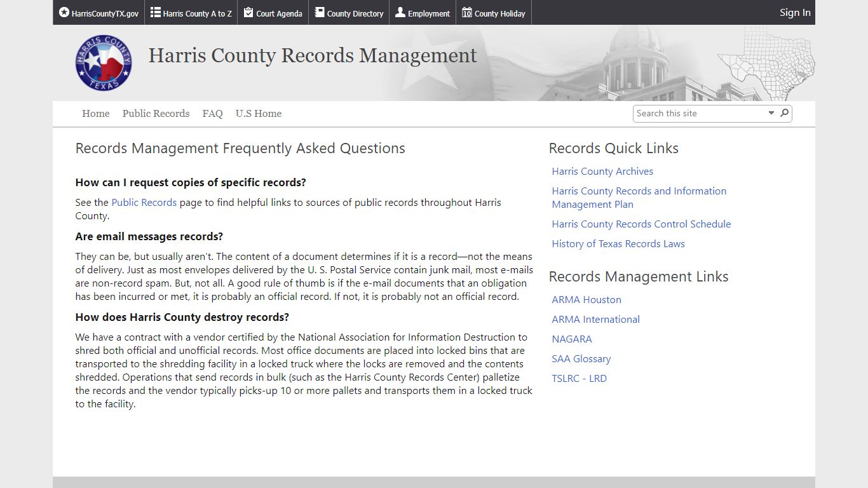Open the County Directory link
This screenshot has height=488, width=868.
349,13
